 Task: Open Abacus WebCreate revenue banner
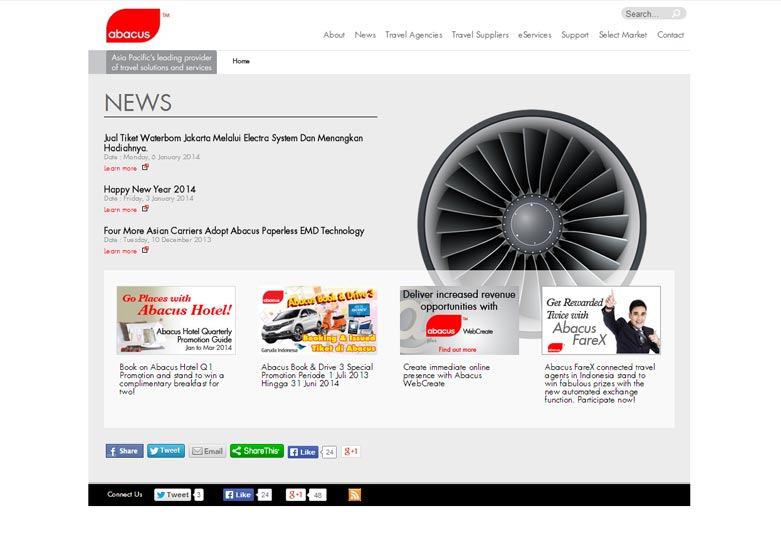click(459, 320)
